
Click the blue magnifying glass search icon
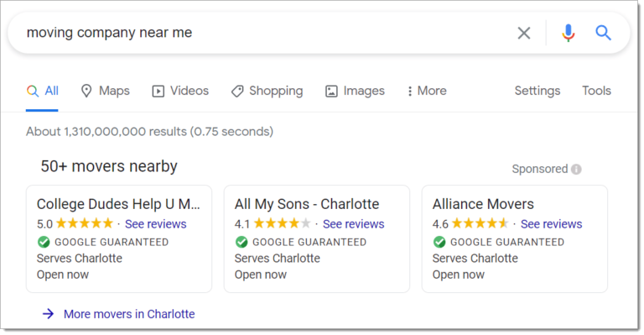tap(603, 33)
